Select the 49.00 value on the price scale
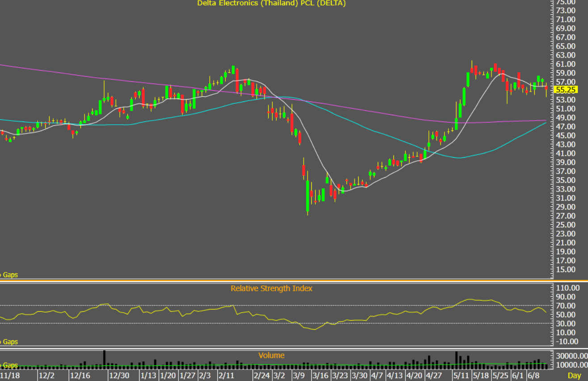The width and height of the screenshot is (588, 381). (566, 118)
